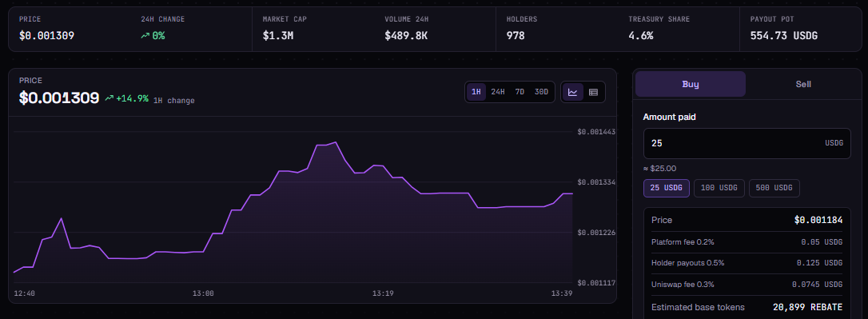Click the $0.001309 price in top bar
This screenshot has height=319, width=868.
tap(46, 36)
